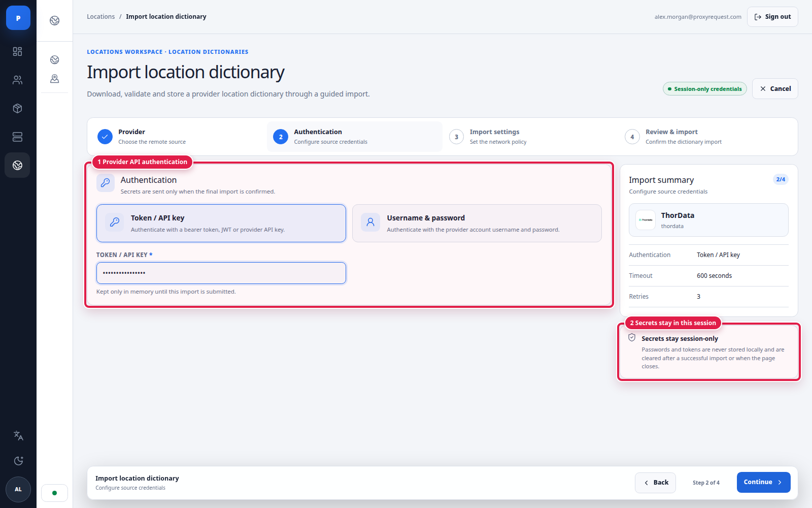The height and width of the screenshot is (508, 812).
Task: Click the key icon beside Authentication heading
Action: 106,183
